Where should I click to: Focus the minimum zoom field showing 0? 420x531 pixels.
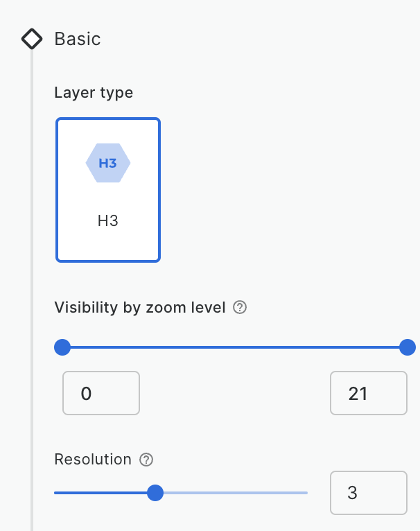[x=101, y=393]
